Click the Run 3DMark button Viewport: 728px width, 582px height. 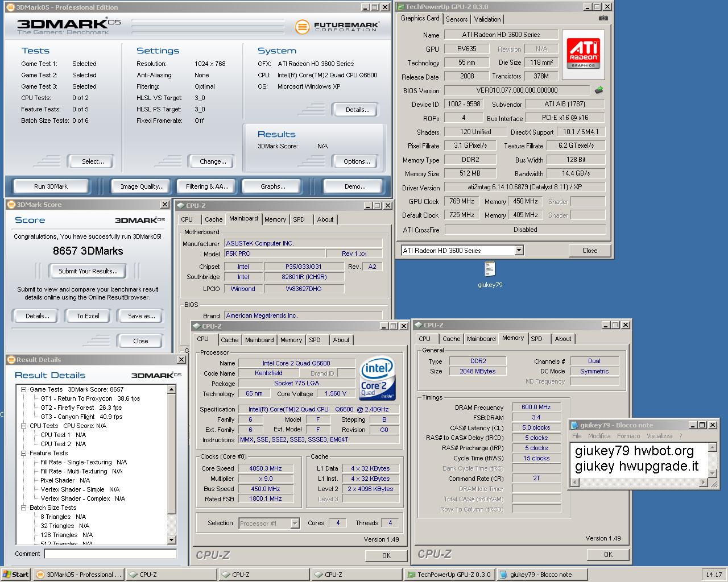[x=51, y=186]
